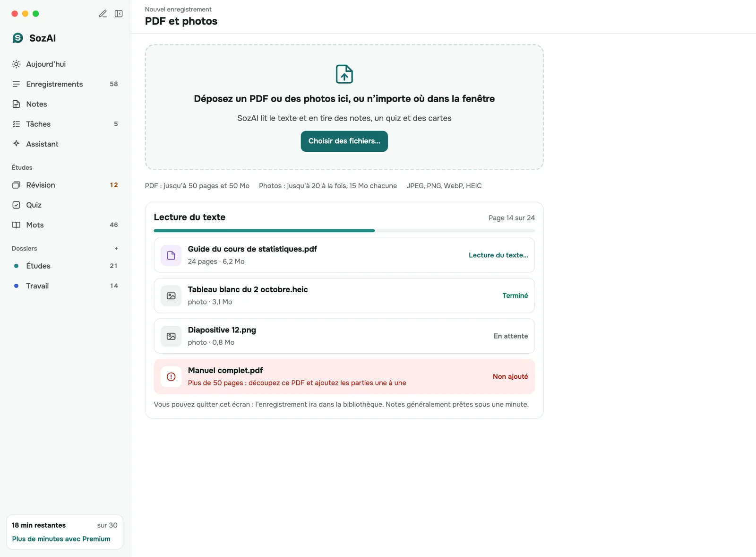This screenshot has width=756, height=557.
Task: Click the SozAI logo icon
Action: [x=18, y=38]
